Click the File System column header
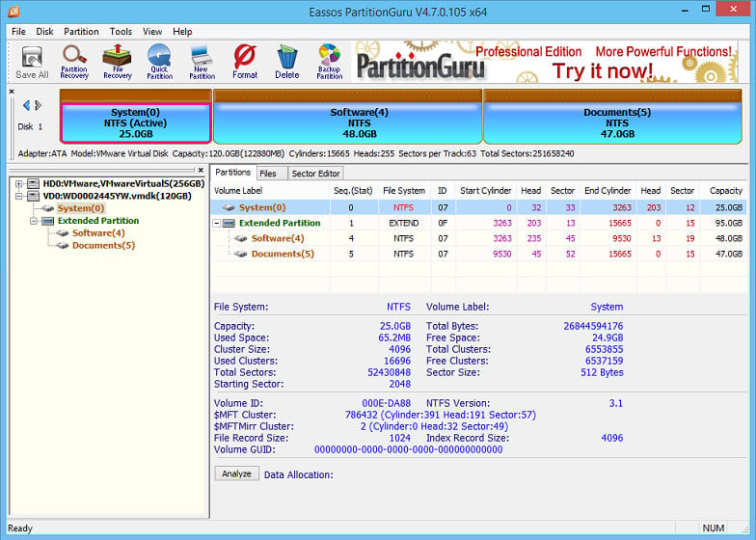Image resolution: width=756 pixels, height=540 pixels. 404,191
